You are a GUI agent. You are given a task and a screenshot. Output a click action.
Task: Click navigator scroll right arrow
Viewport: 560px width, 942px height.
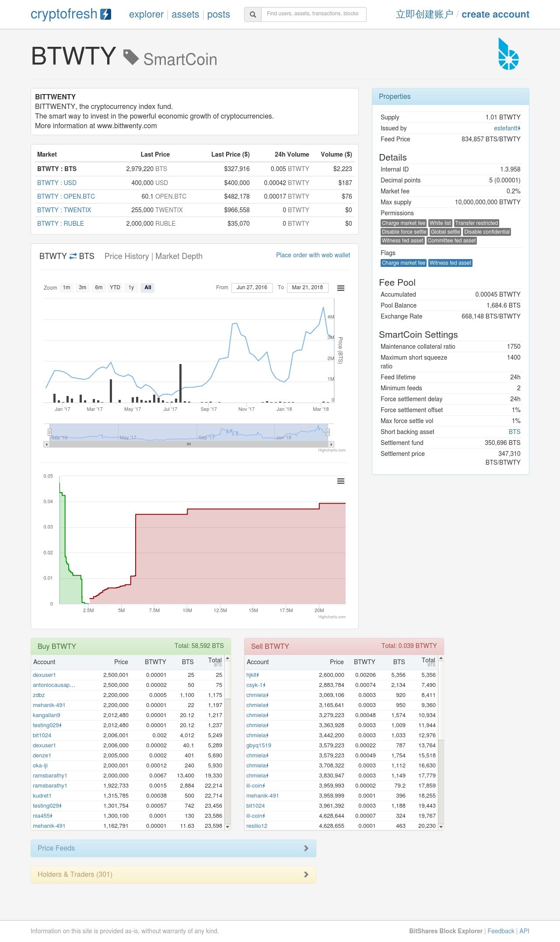331,444
